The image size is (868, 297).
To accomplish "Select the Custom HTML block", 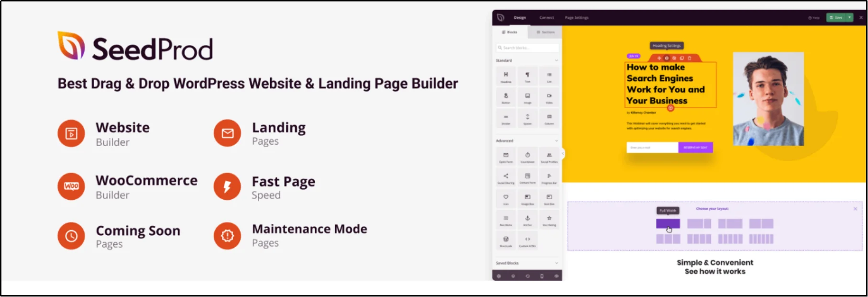I will (x=527, y=241).
